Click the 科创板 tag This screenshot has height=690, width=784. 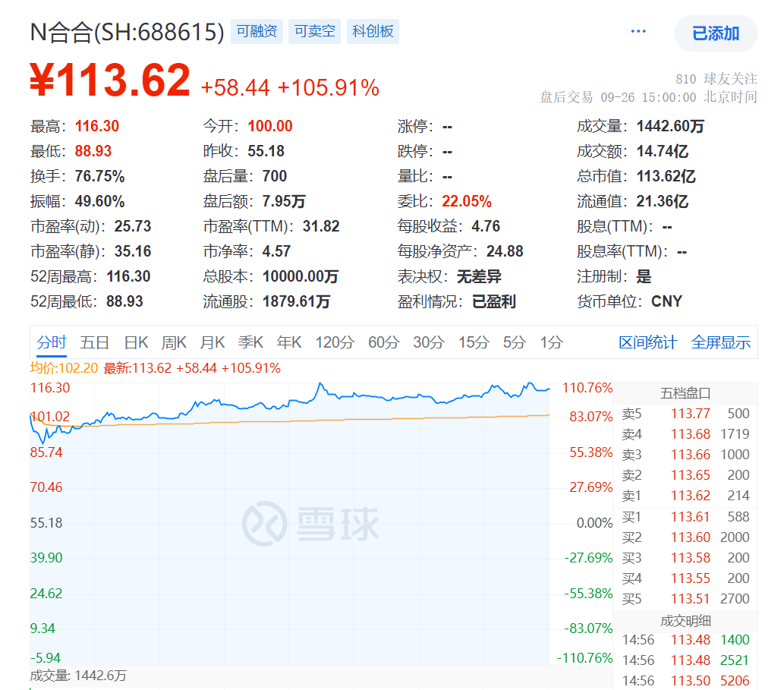[x=373, y=32]
